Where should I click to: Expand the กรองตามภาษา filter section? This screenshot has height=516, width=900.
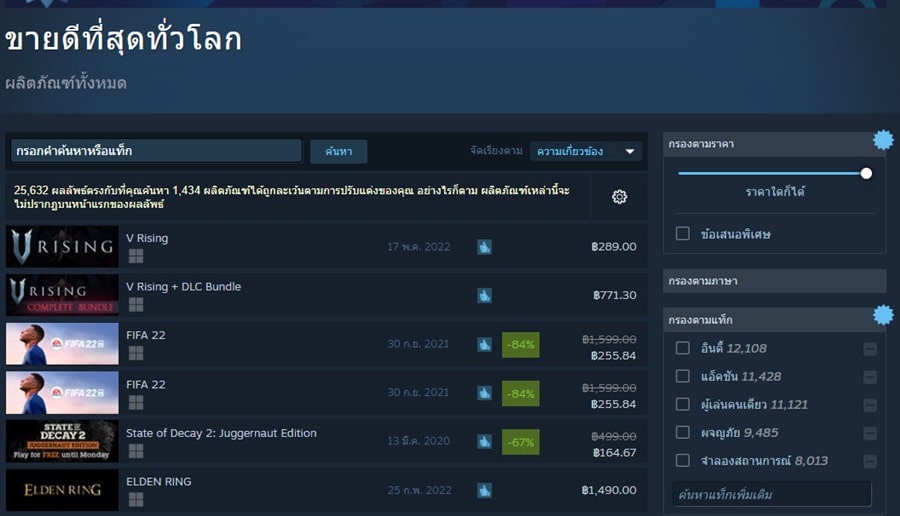[x=774, y=281]
